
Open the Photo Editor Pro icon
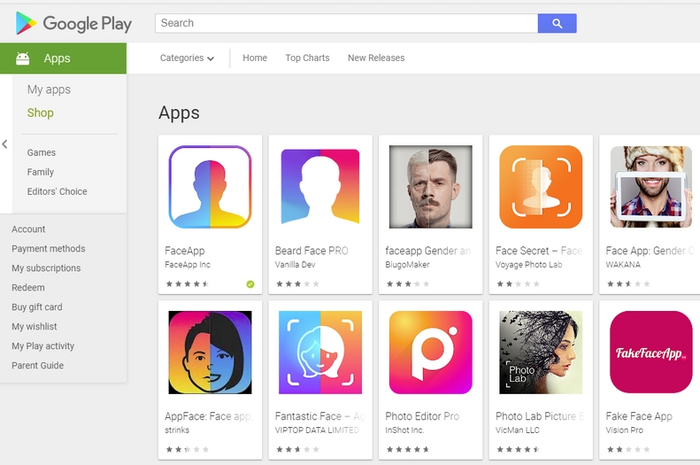pos(430,353)
